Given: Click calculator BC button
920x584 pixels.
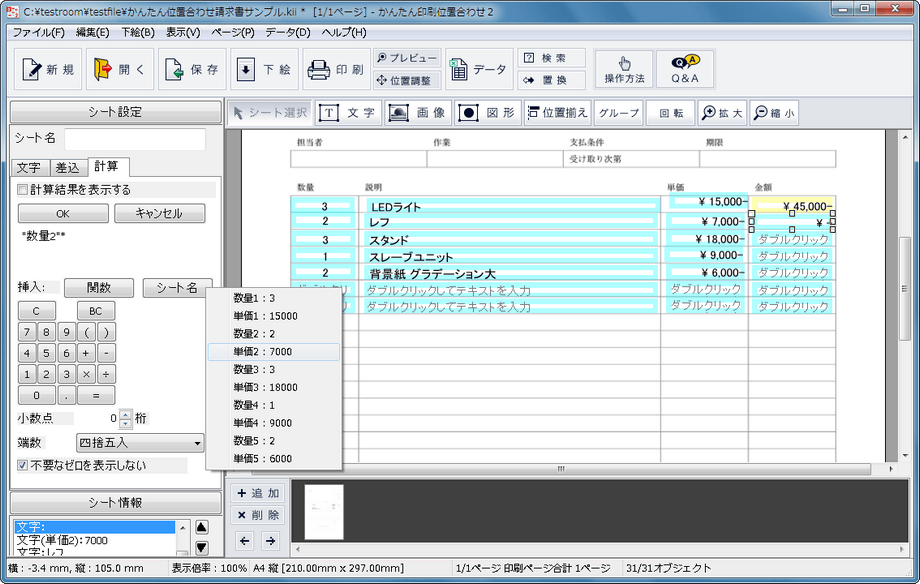Looking at the screenshot, I should (x=96, y=311).
